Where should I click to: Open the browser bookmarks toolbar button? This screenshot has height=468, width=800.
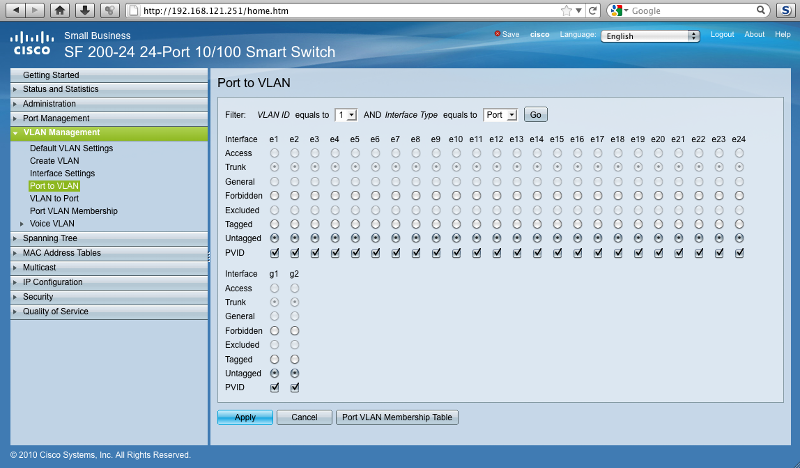point(110,10)
